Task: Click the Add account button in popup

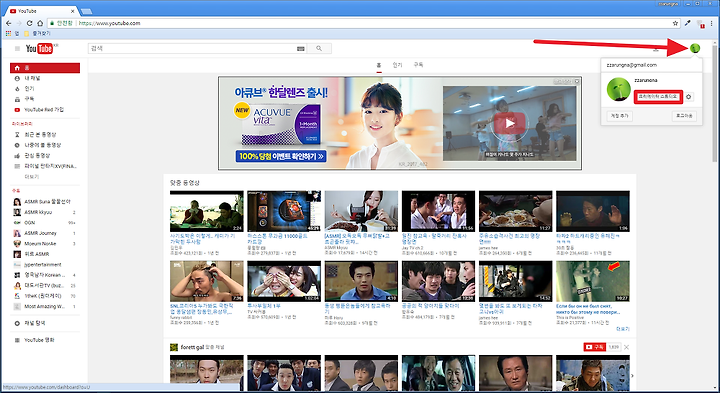Action: [x=620, y=116]
